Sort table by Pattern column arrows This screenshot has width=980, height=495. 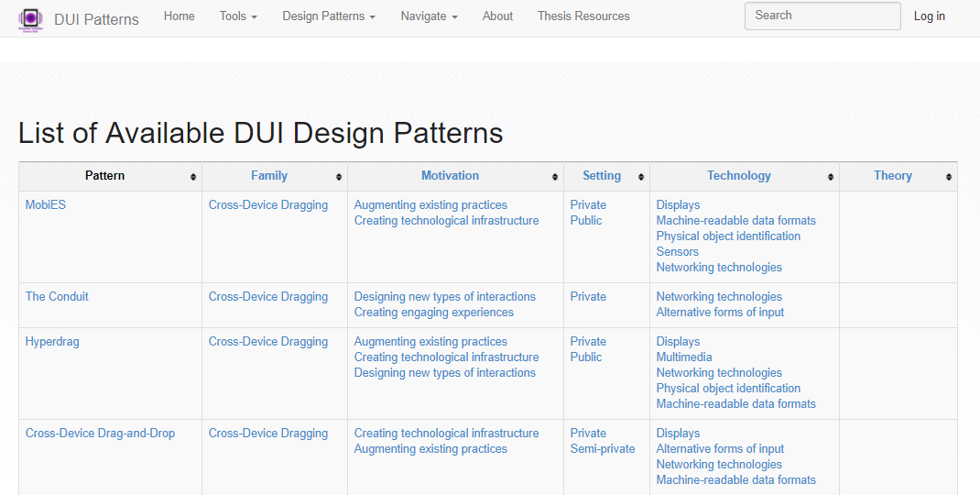pyautogui.click(x=193, y=177)
